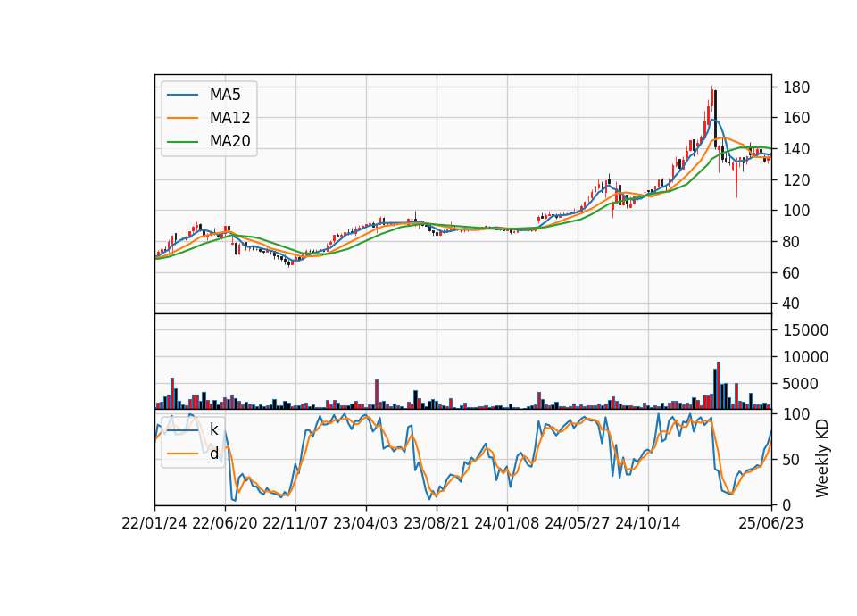This screenshot has height=616, width=857.
Task: Click the 22/01/24 date tick label
Action: click(x=154, y=524)
